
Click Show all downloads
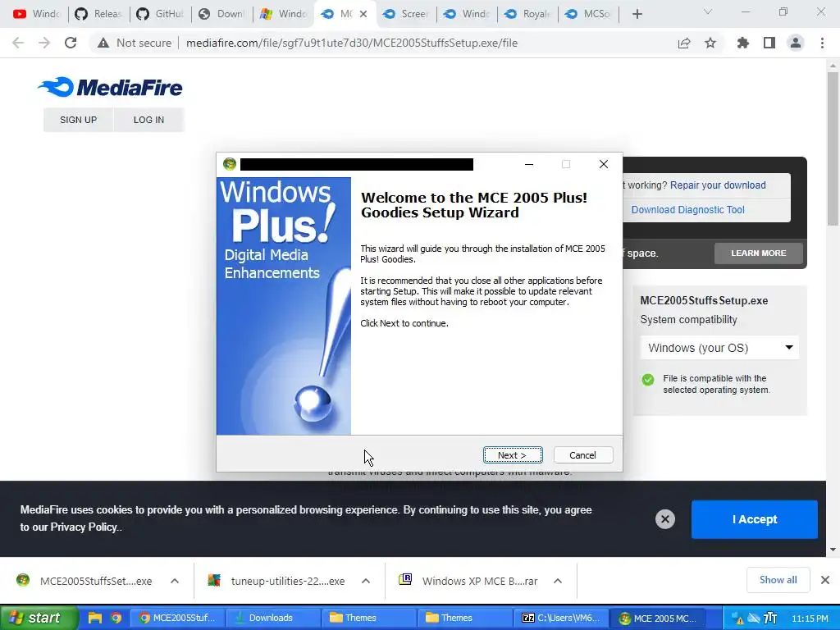(x=778, y=580)
